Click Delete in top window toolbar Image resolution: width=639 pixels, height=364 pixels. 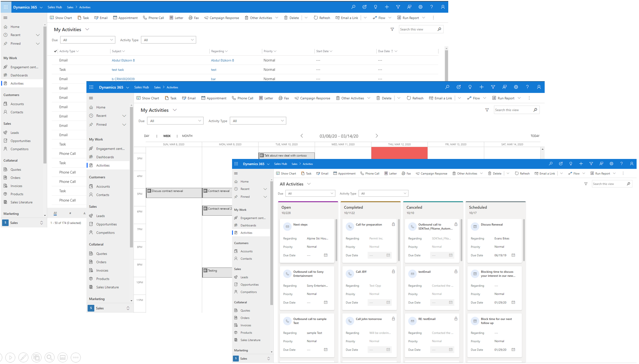coord(291,18)
